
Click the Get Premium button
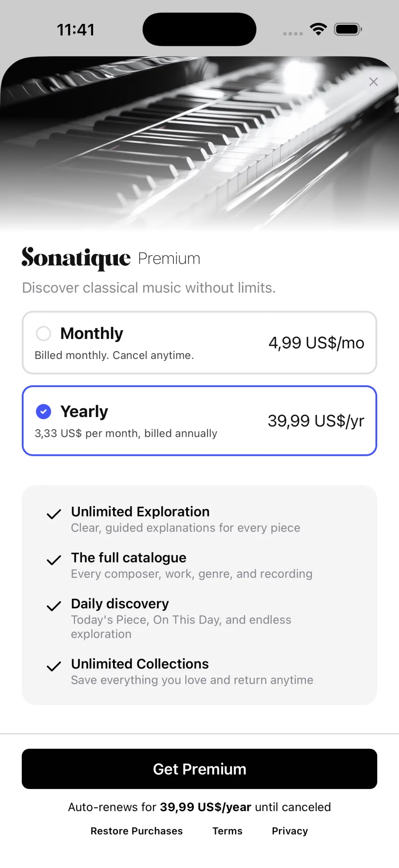(x=199, y=769)
